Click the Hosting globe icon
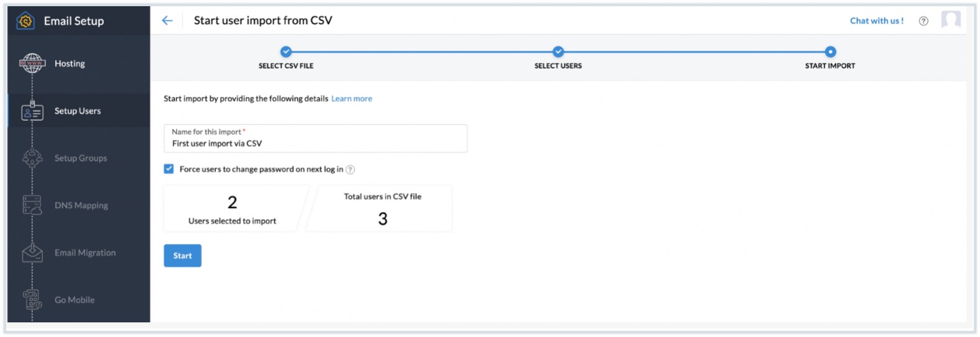The width and height of the screenshot is (980, 337). [32, 63]
